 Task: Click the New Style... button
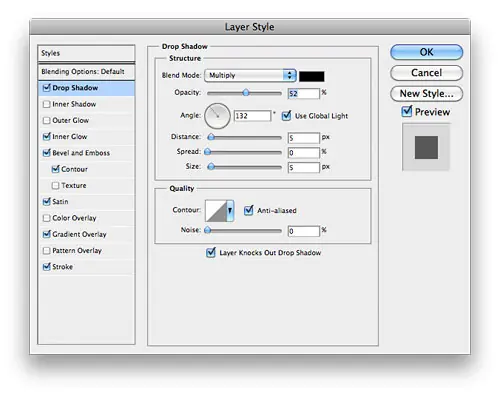coord(426,94)
